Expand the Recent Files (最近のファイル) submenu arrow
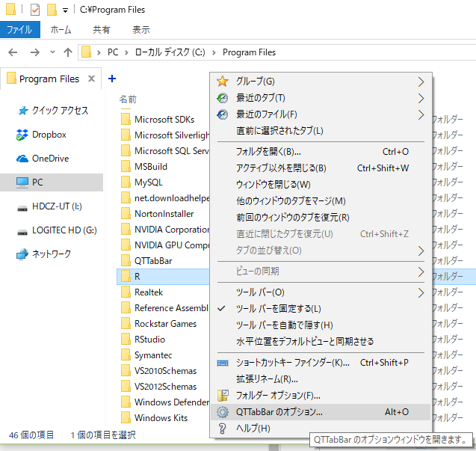Screen dimensions: 476x451 (421, 114)
